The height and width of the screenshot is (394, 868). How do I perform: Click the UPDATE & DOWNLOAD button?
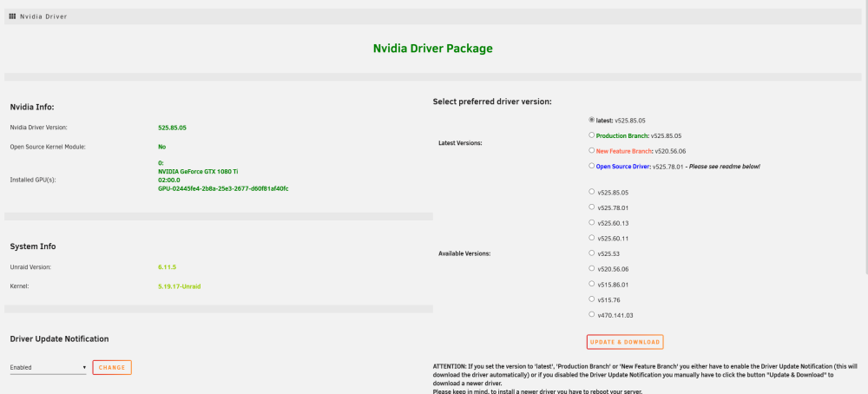point(625,342)
